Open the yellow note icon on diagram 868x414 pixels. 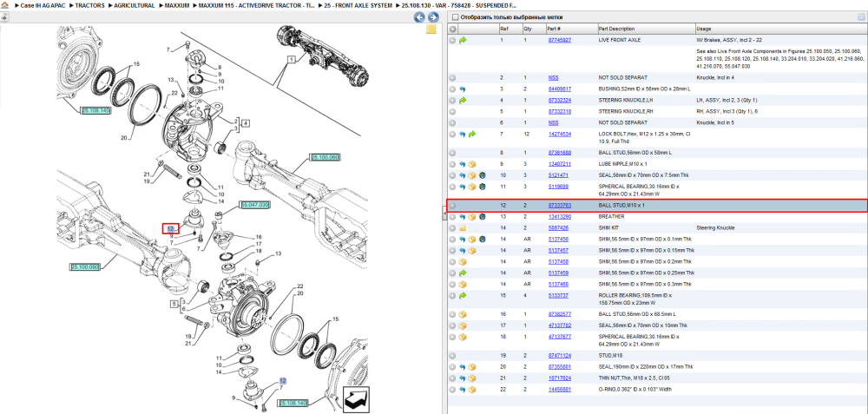click(431, 30)
